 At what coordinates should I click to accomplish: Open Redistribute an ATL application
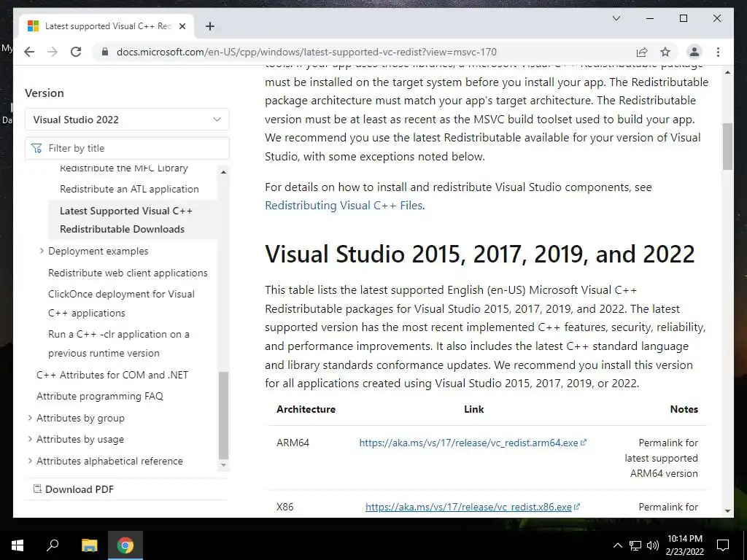[129, 189]
